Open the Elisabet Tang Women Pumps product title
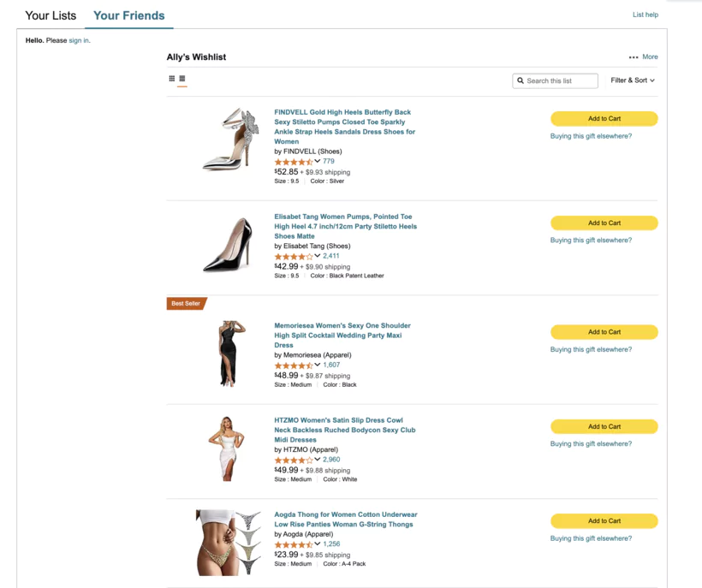Viewport: 702px width, 588px height. [346, 227]
